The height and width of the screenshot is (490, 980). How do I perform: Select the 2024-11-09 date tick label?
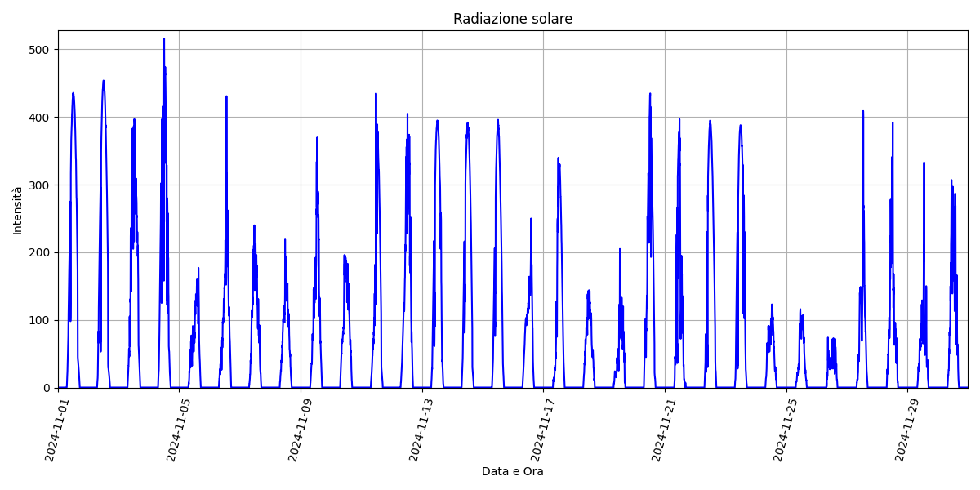tap(298, 429)
